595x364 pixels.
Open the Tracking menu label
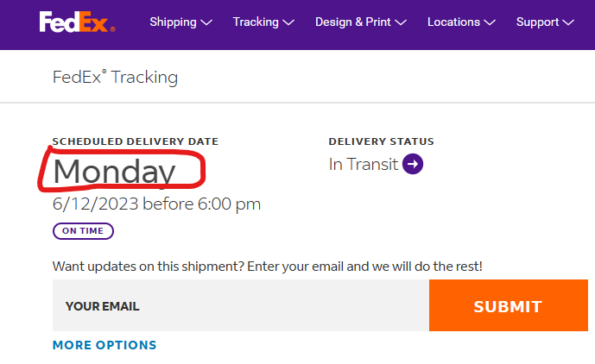click(x=256, y=22)
